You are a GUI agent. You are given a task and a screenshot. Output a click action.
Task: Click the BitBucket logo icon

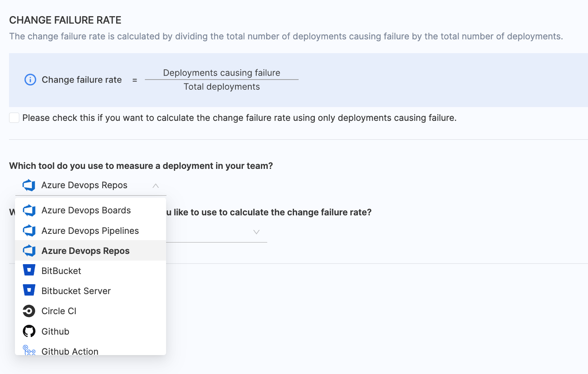click(x=29, y=270)
